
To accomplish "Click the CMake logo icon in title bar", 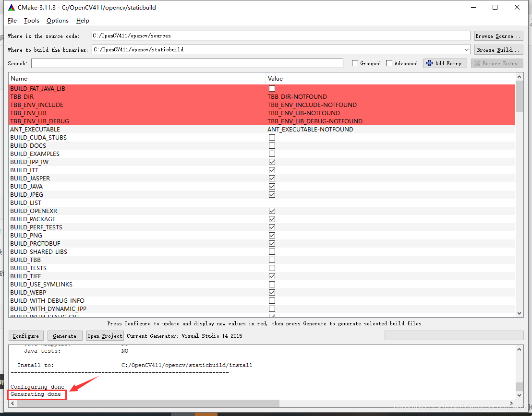I will click(x=12, y=7).
